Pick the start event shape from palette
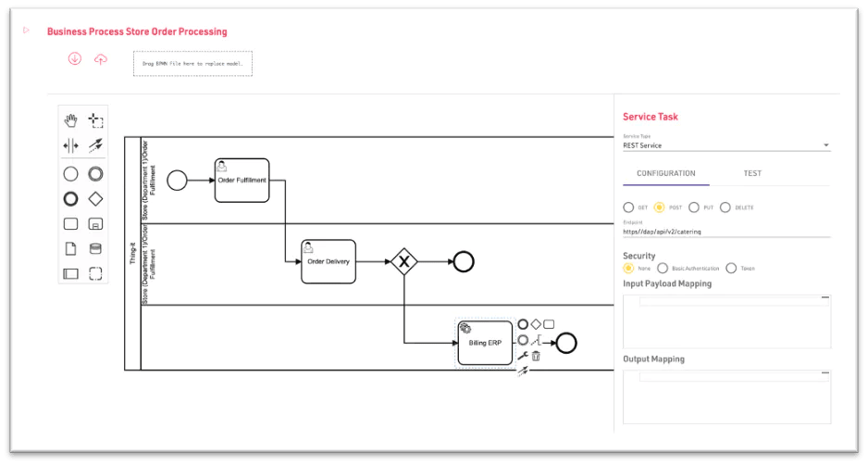This screenshot has width=868, height=465. coord(70,174)
